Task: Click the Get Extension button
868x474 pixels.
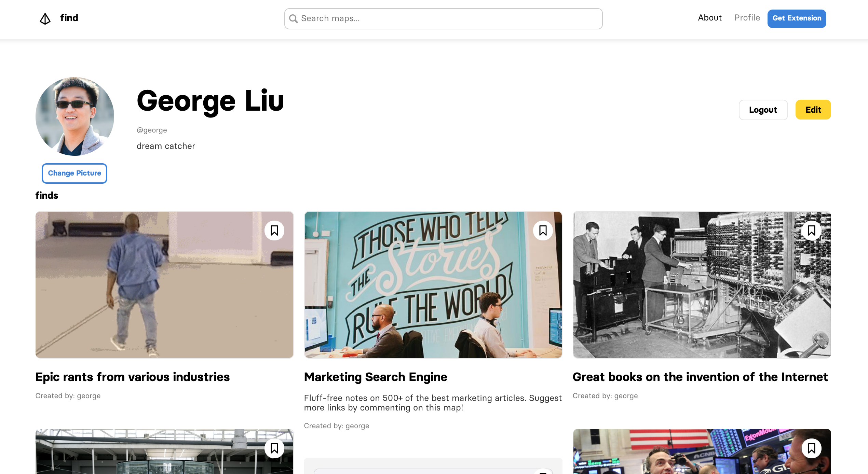Action: (797, 18)
